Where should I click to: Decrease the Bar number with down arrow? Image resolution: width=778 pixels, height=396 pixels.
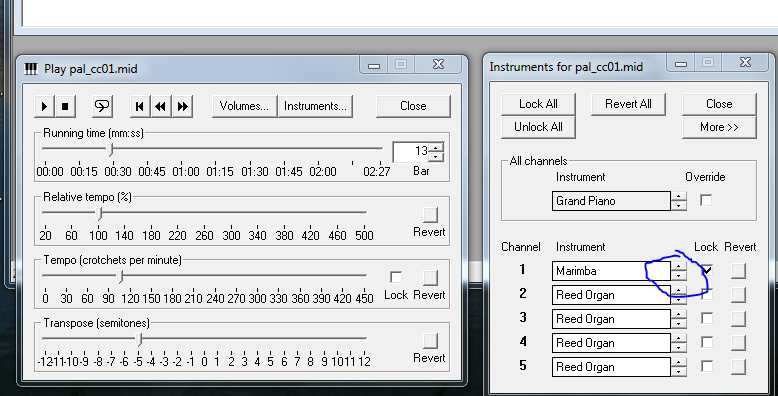pyautogui.click(x=436, y=157)
